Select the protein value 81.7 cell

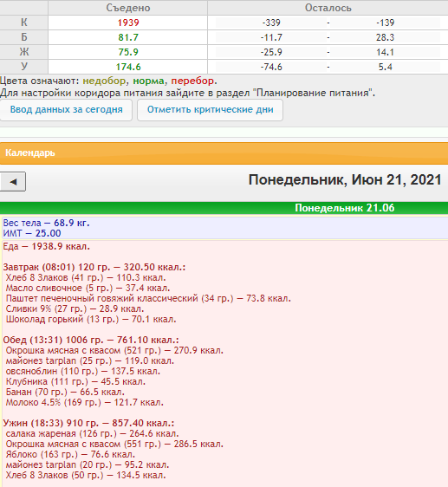[128, 37]
